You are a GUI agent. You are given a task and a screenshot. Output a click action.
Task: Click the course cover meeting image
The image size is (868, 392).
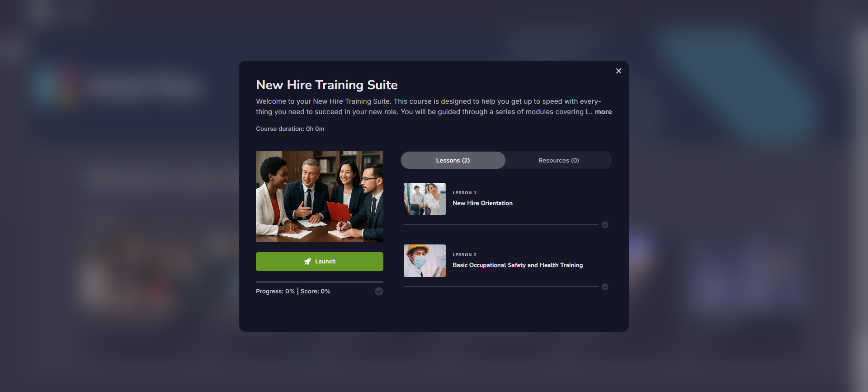click(x=320, y=196)
